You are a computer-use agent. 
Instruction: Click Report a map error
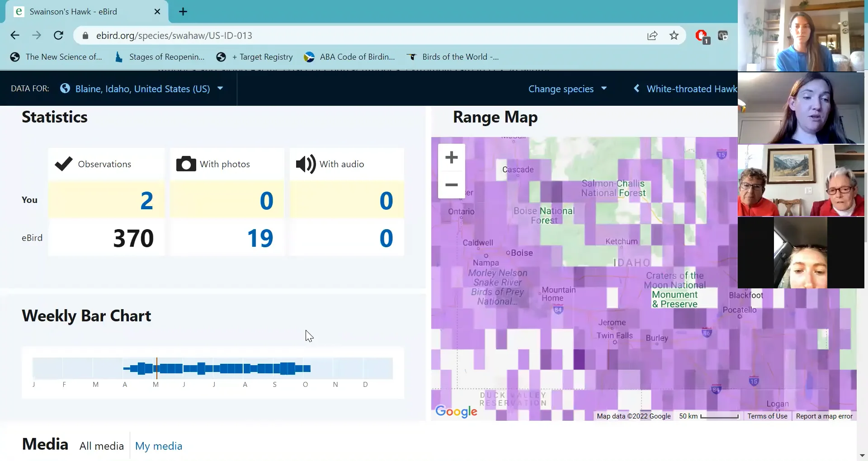click(x=824, y=416)
